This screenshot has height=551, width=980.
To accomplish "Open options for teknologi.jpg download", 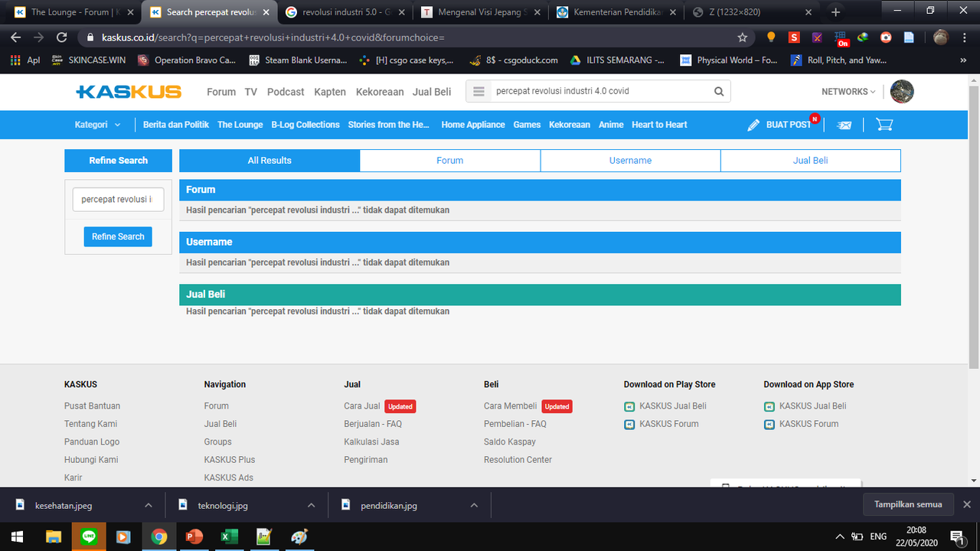I will (311, 506).
